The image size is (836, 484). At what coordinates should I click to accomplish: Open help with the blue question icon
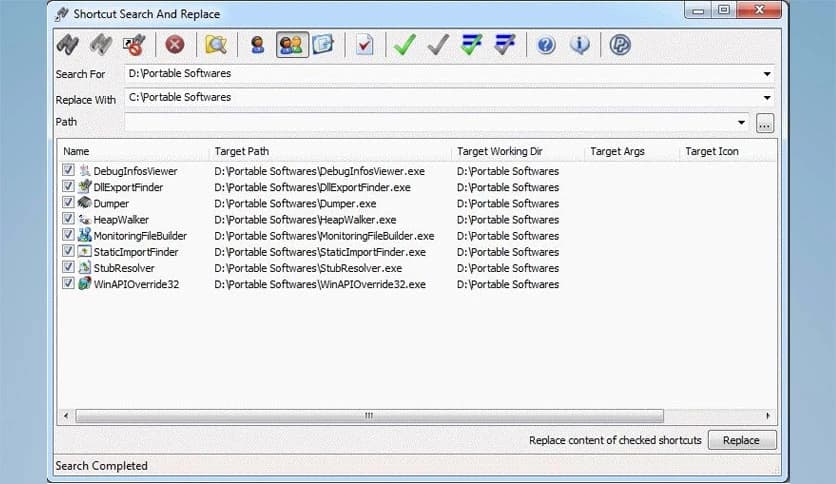click(546, 45)
